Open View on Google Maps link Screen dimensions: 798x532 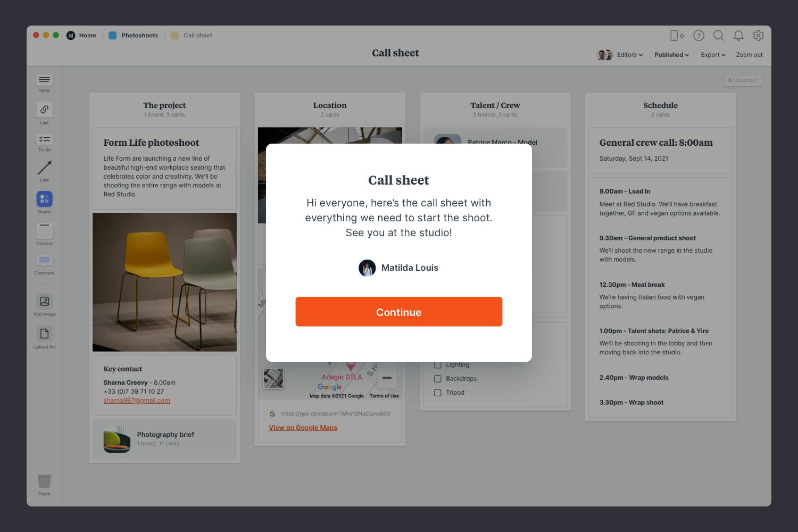pyautogui.click(x=303, y=428)
